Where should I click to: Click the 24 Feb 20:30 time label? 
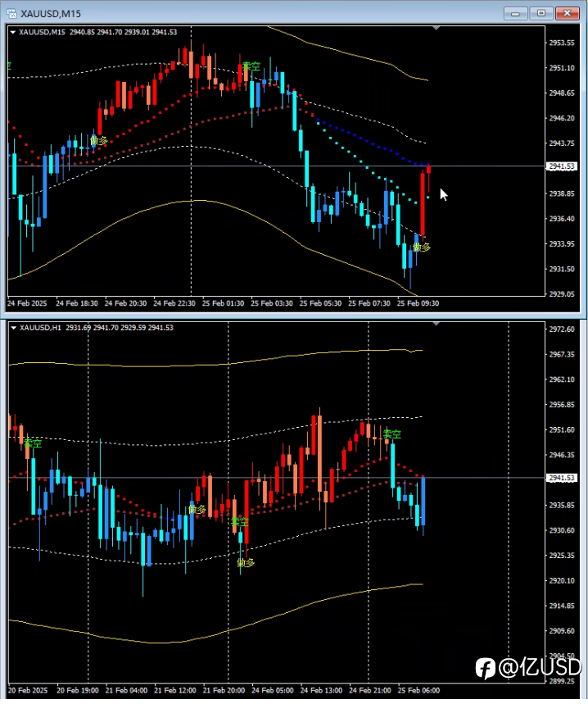click(x=125, y=303)
